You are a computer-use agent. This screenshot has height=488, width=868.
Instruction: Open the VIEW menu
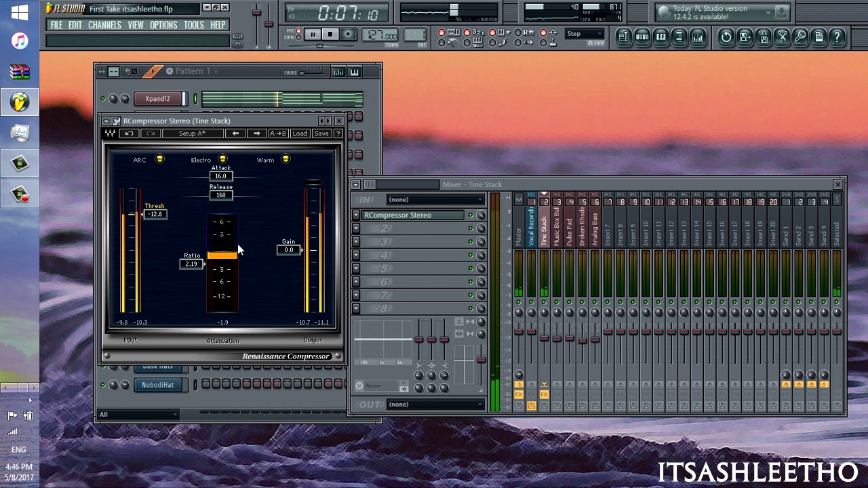[x=136, y=25]
